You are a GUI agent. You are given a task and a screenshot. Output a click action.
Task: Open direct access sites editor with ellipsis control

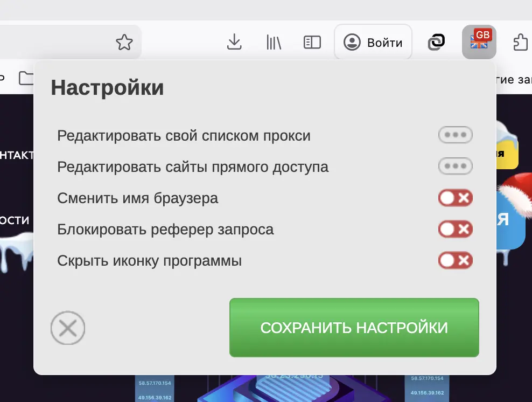(x=455, y=167)
